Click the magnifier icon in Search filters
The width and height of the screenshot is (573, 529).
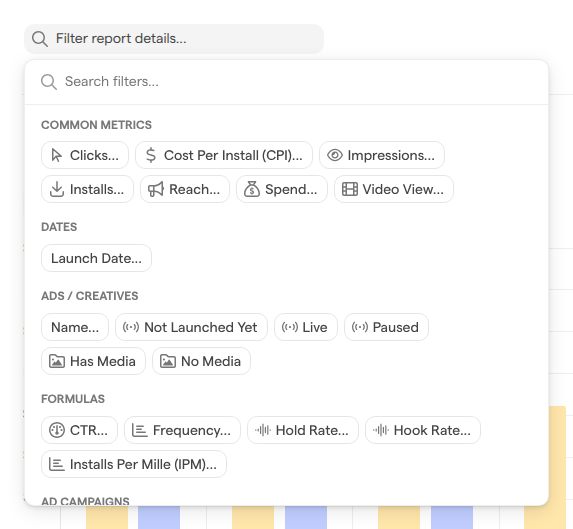tap(49, 82)
